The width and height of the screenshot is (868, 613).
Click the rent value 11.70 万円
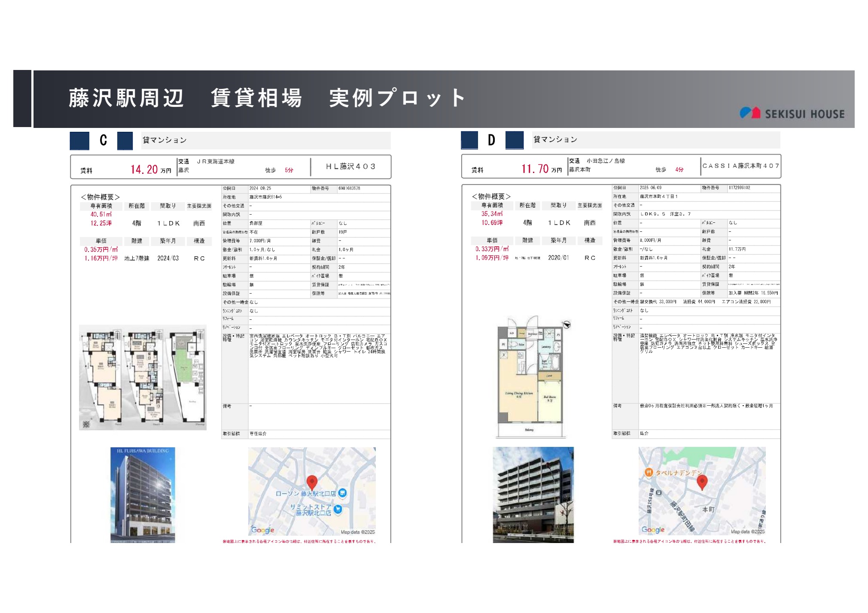(542, 169)
